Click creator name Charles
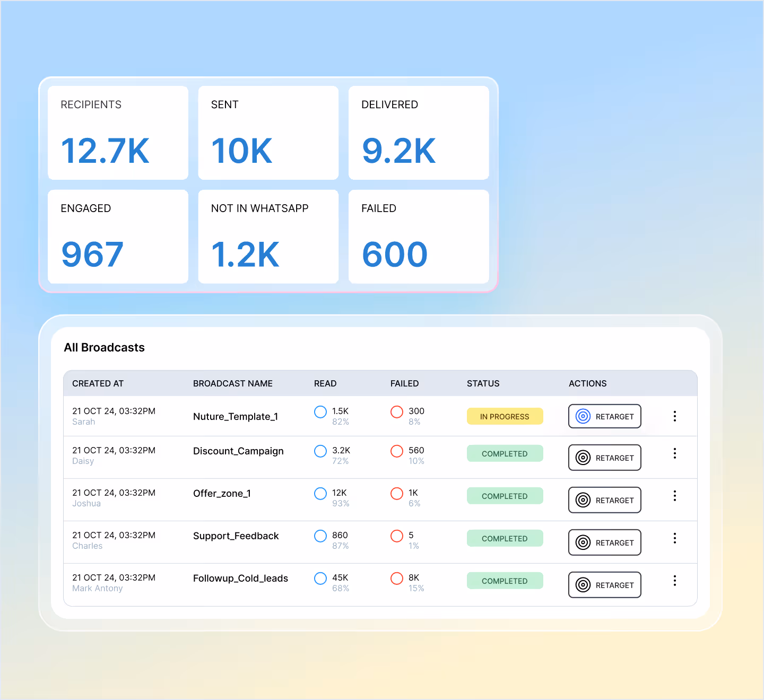764x700 pixels. 88,546
